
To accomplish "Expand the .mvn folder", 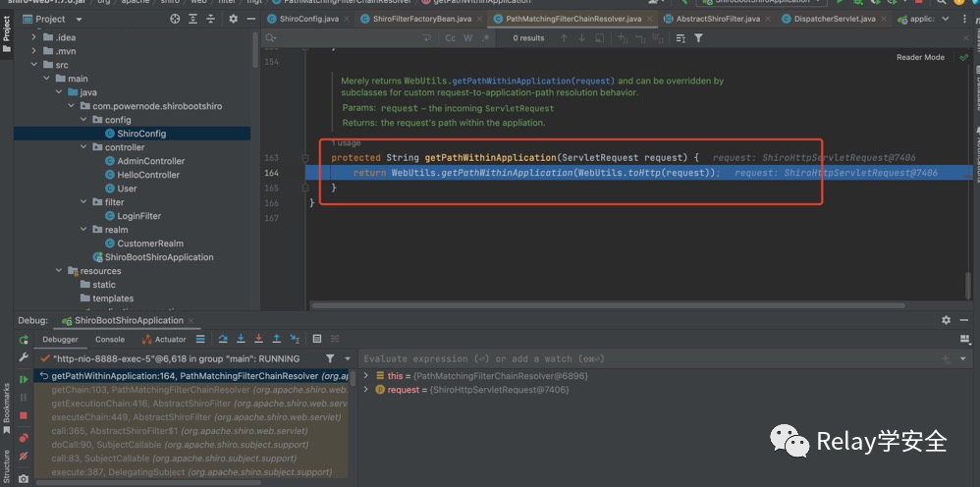I will (34, 51).
